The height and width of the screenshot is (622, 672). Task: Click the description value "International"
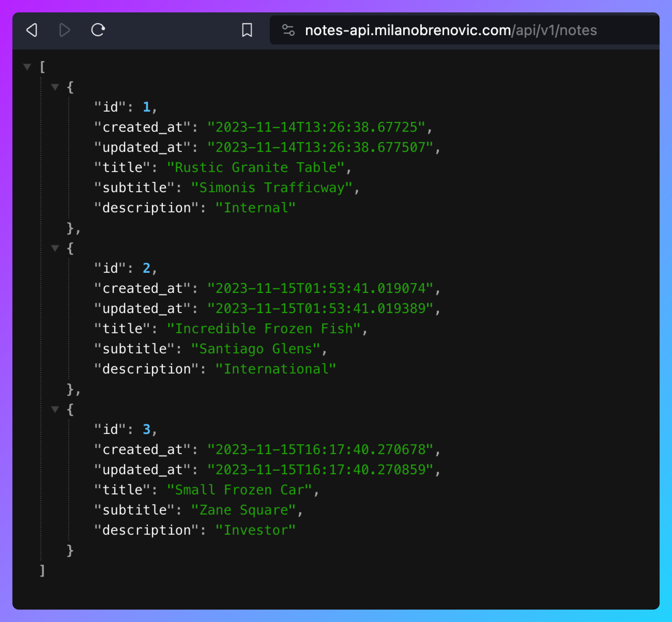276,369
